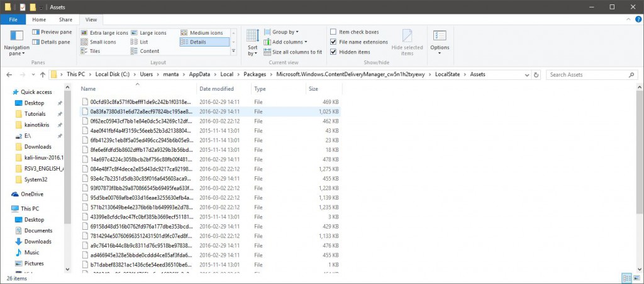
Task: Select Details layout view
Action: pyautogui.click(x=204, y=42)
